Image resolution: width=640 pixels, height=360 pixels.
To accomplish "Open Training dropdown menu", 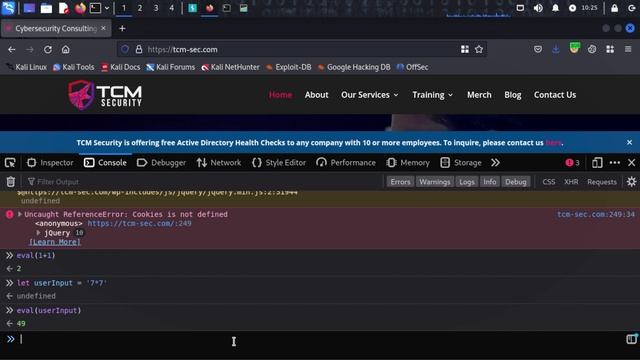I will [432, 95].
